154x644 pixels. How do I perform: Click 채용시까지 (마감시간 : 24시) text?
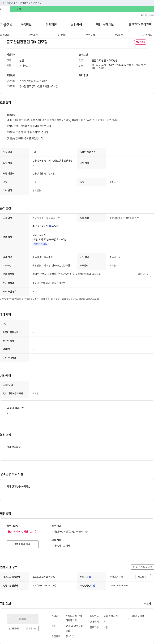pyautogui.click(x=21, y=532)
